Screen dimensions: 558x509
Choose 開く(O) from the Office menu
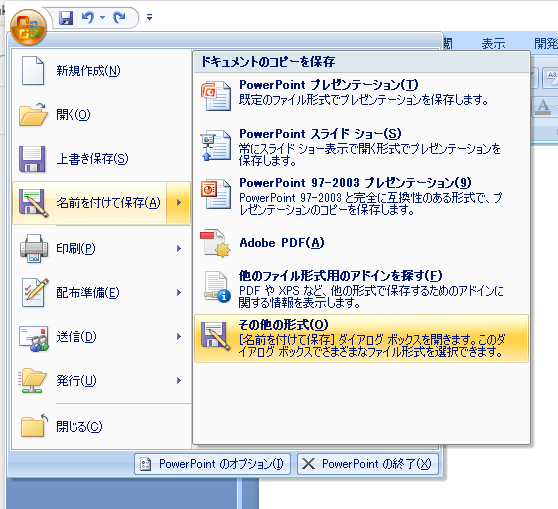[101, 115]
